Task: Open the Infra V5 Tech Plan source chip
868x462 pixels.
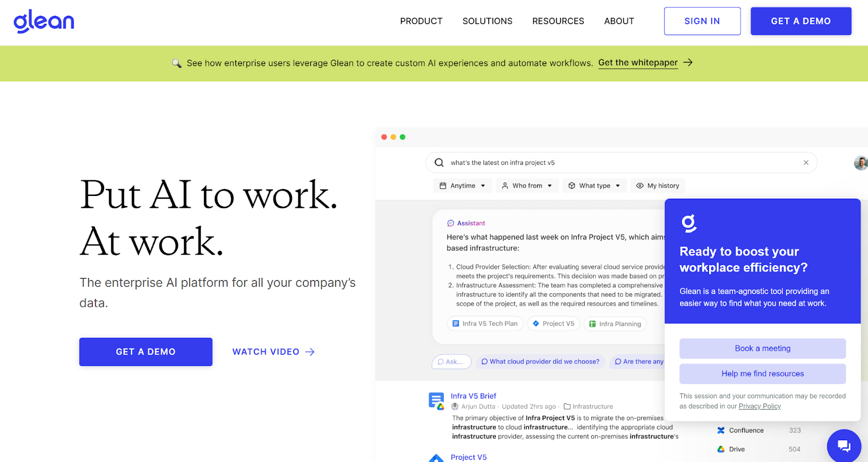Action: [485, 324]
